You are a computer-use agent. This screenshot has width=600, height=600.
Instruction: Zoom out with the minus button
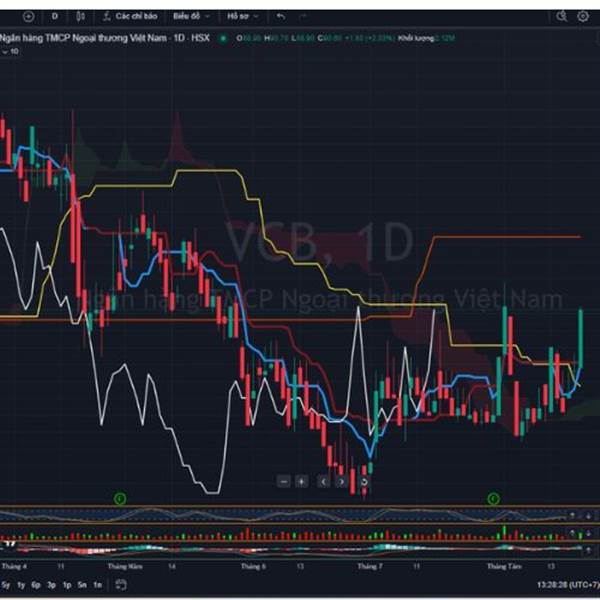coord(284,481)
